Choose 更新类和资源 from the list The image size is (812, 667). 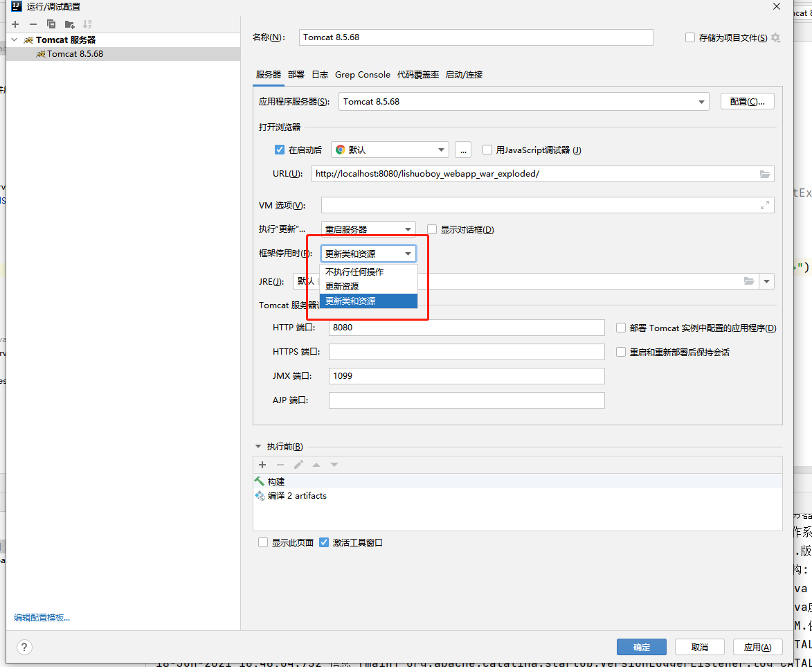pos(368,301)
